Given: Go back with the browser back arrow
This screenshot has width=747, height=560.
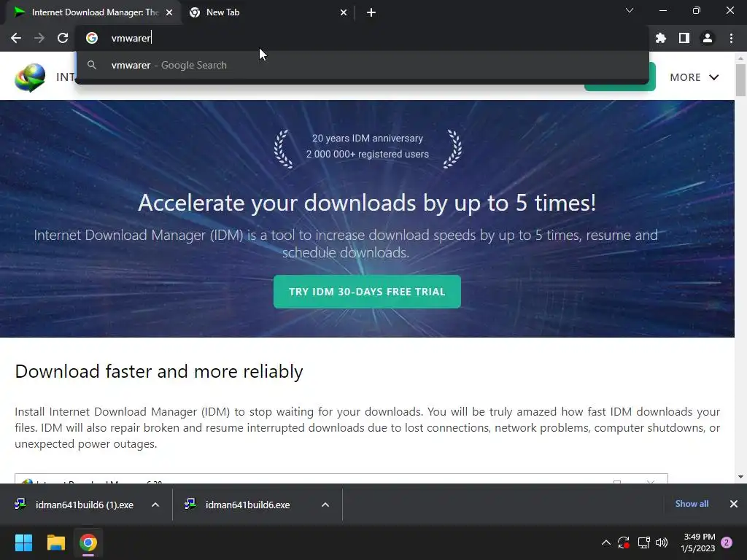Looking at the screenshot, I should pyautogui.click(x=16, y=38).
